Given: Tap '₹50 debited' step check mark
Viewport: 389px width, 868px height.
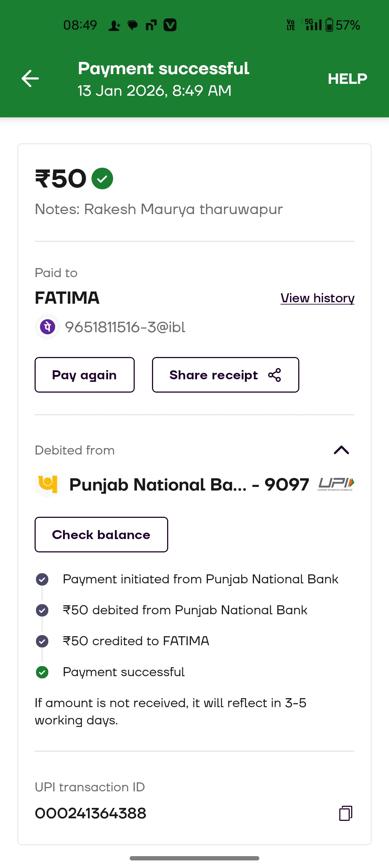Looking at the screenshot, I should 42,610.
